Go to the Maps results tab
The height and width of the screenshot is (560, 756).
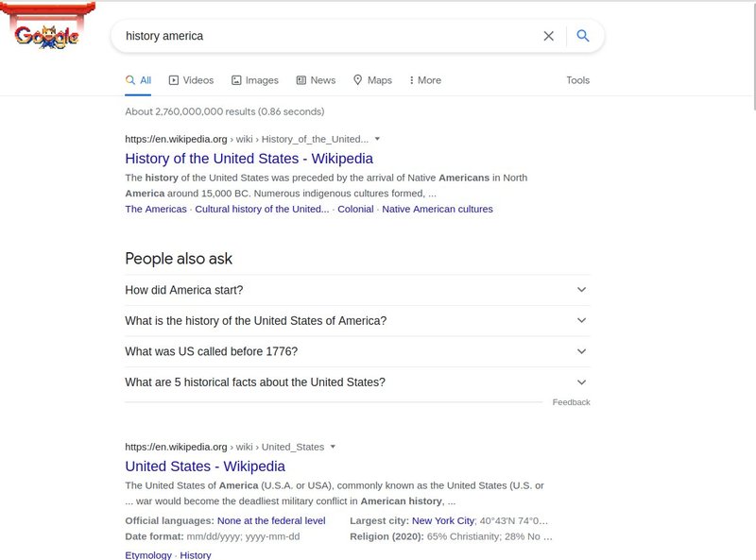tap(372, 80)
